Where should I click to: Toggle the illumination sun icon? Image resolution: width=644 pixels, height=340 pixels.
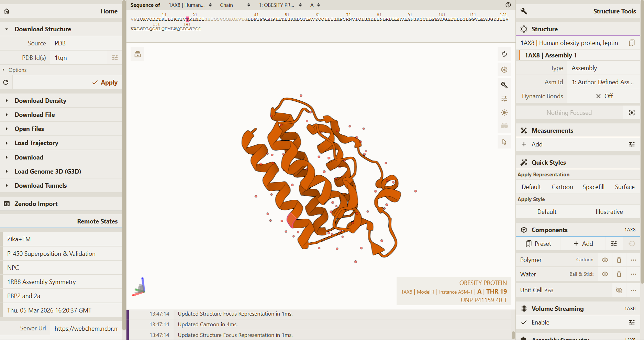(x=504, y=113)
